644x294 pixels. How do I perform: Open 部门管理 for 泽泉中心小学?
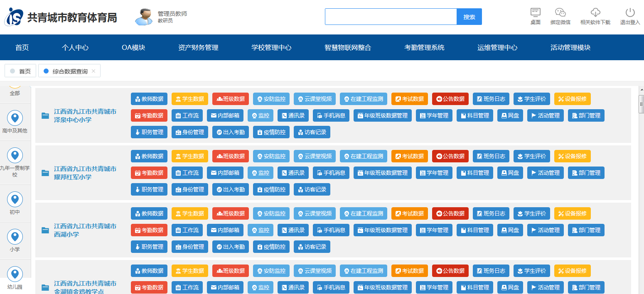pyautogui.click(x=586, y=115)
